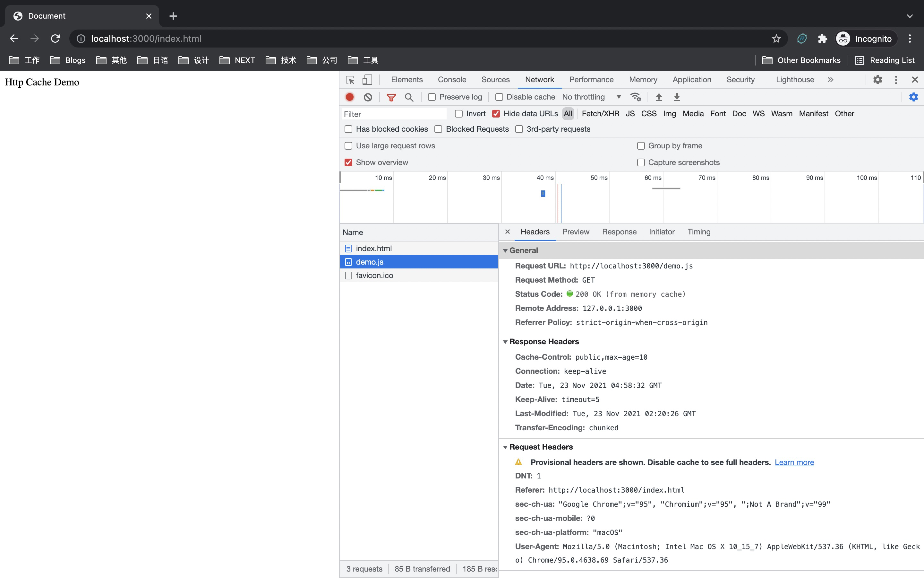Viewport: 924px width, 578px height.
Task: Open the No throttling dropdown
Action: tap(591, 97)
